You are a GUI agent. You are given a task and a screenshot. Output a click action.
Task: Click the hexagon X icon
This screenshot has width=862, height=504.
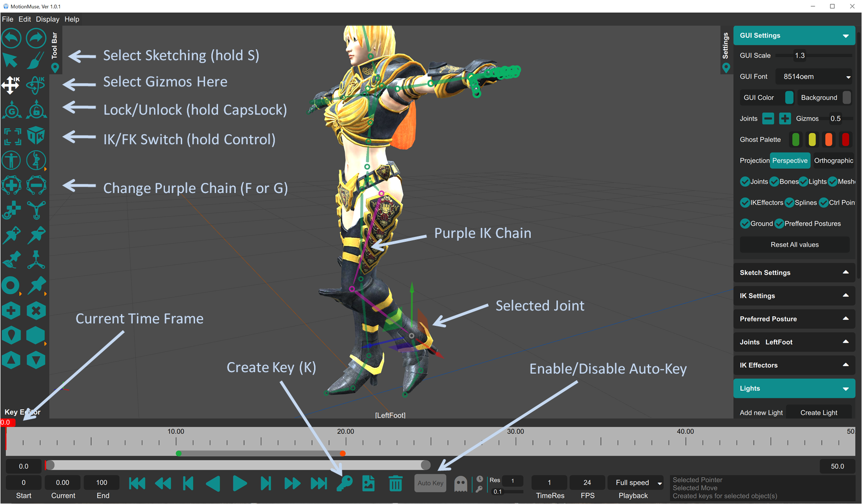point(36,311)
